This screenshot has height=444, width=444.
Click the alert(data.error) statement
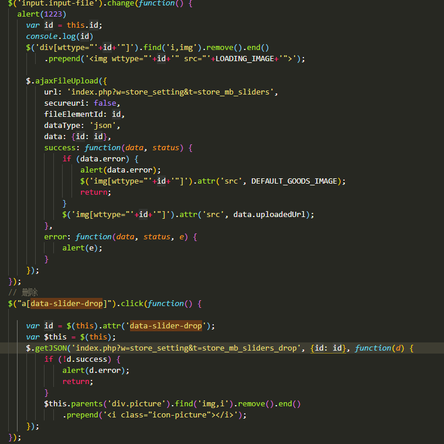120,170
